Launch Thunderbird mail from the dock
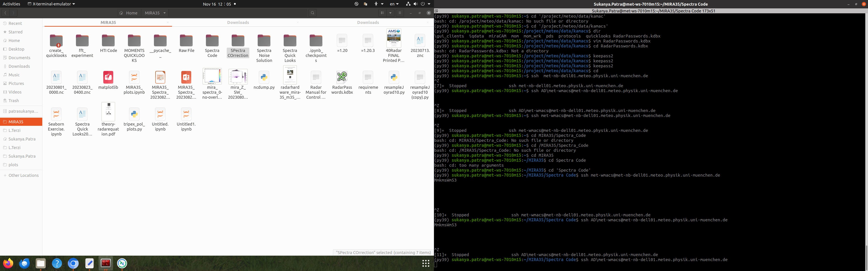The width and height of the screenshot is (868, 271). point(24,263)
